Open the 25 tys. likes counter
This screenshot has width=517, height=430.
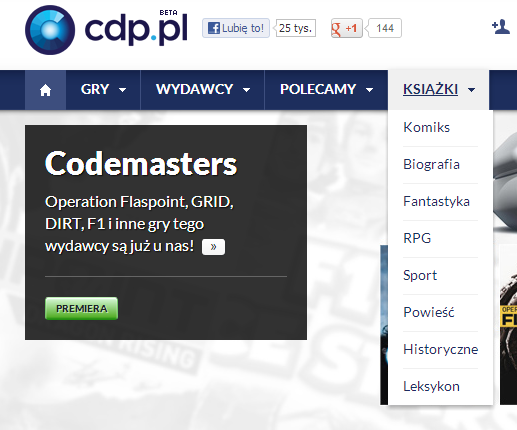tap(295, 28)
